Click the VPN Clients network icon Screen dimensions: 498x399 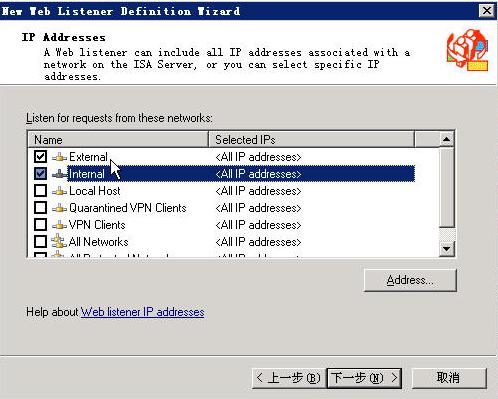tap(59, 225)
